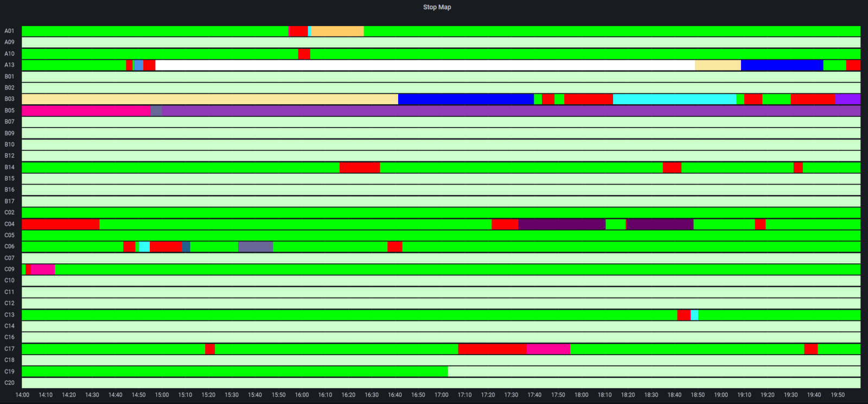Click the red segment starting row C04
This screenshot has height=404, width=868.
60,224
